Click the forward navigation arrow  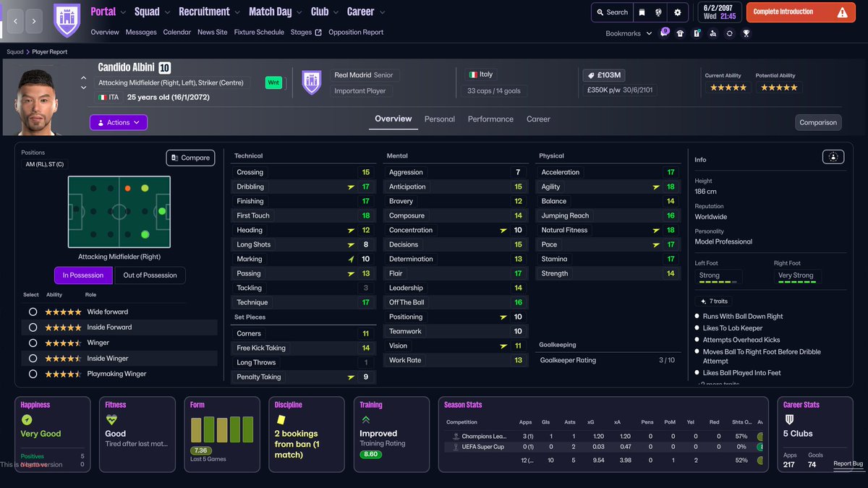[34, 21]
